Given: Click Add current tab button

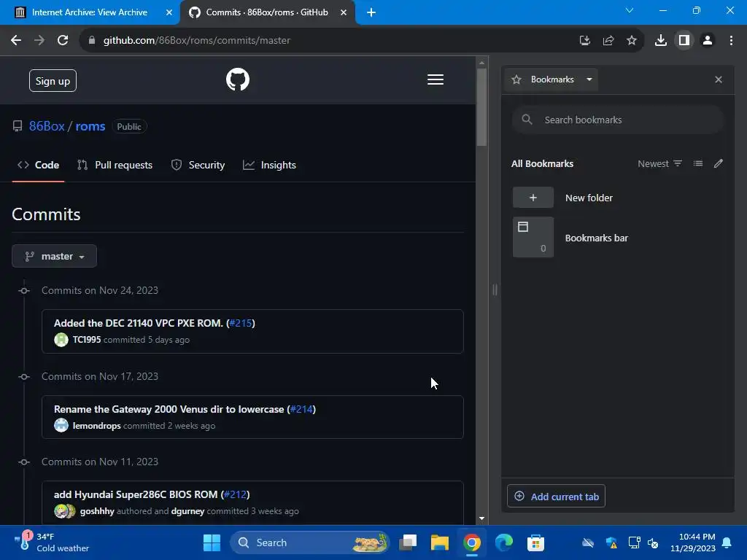Looking at the screenshot, I should pyautogui.click(x=556, y=496).
